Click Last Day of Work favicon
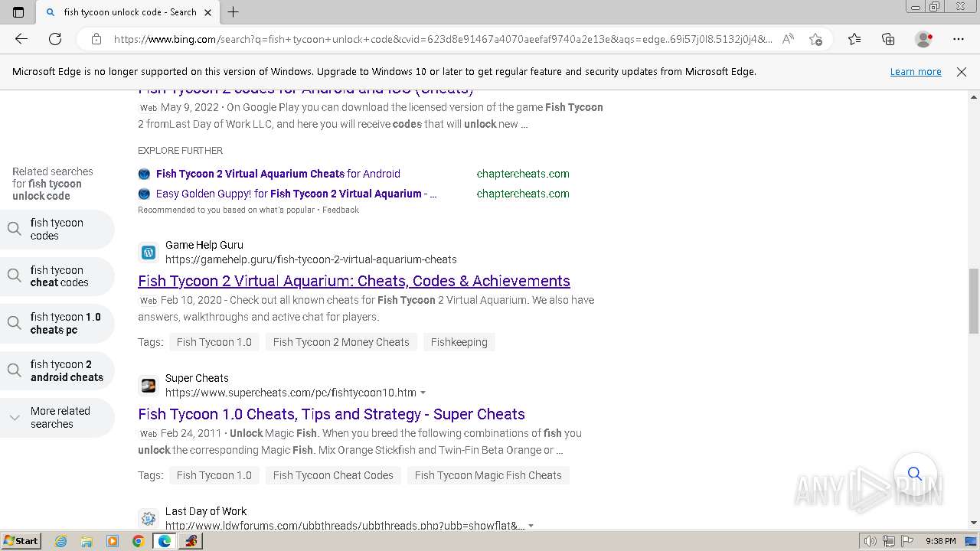 tap(149, 518)
